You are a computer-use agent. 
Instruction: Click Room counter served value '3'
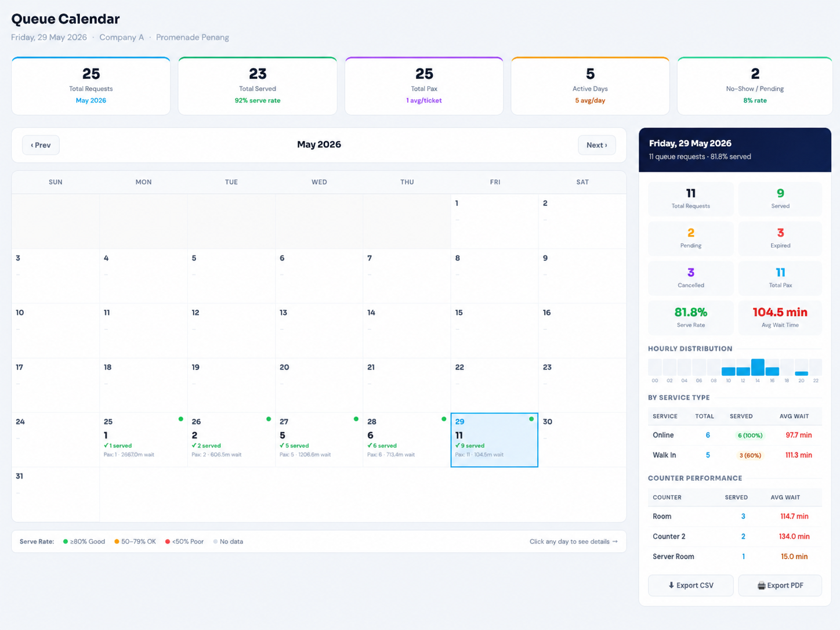pyautogui.click(x=743, y=516)
